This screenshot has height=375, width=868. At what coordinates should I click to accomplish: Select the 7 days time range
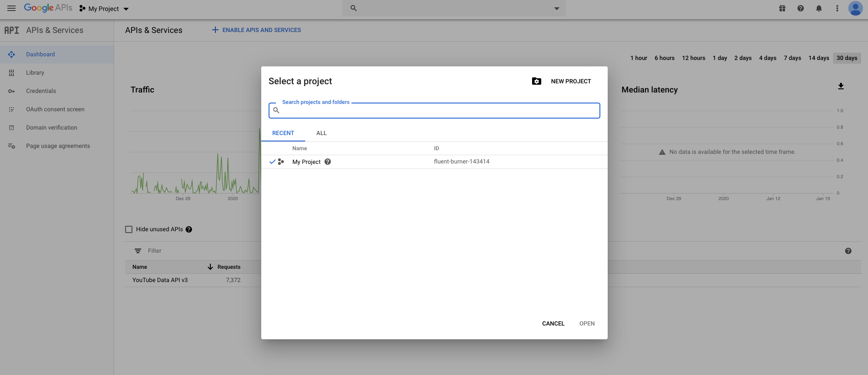click(x=792, y=58)
